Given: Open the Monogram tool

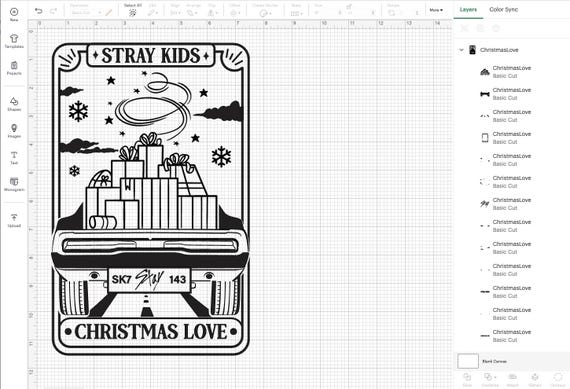Looking at the screenshot, I should [x=14, y=184].
